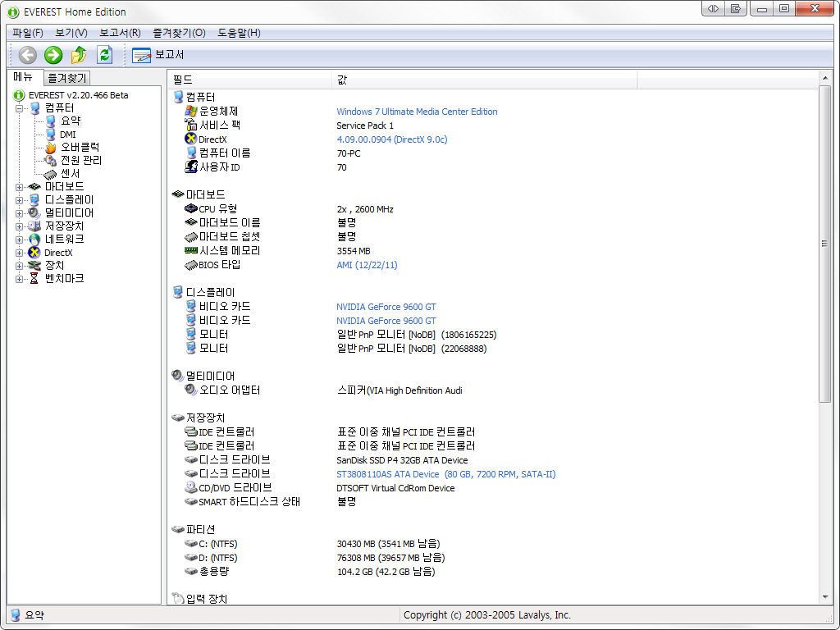840x630 pixels.
Task: Click the 운영체제 Windows flag icon
Action: [x=190, y=111]
